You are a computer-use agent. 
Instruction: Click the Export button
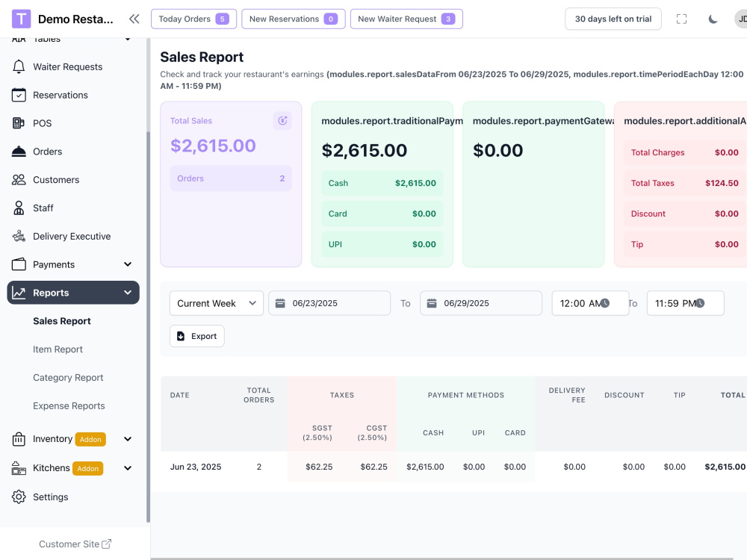click(196, 336)
